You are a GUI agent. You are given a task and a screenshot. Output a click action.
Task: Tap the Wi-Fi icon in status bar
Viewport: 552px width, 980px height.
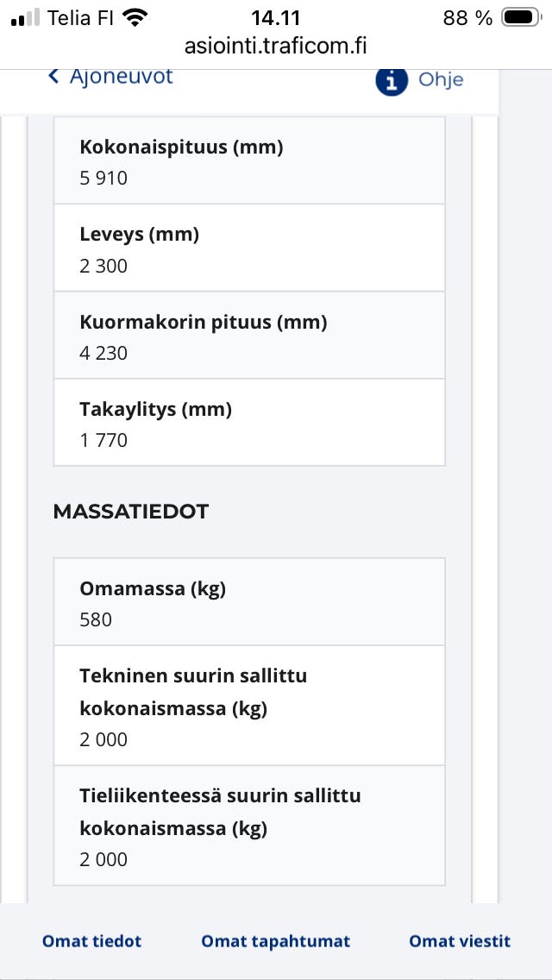[135, 18]
